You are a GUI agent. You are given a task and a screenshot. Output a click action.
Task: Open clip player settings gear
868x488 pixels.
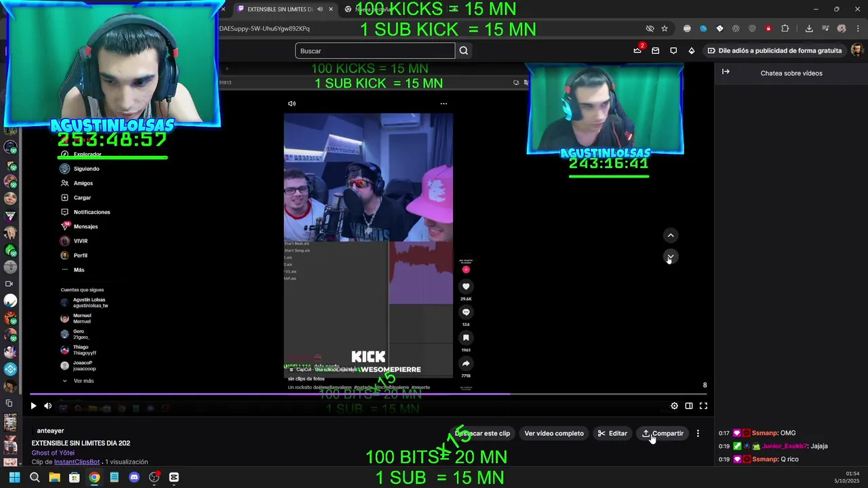click(x=674, y=406)
